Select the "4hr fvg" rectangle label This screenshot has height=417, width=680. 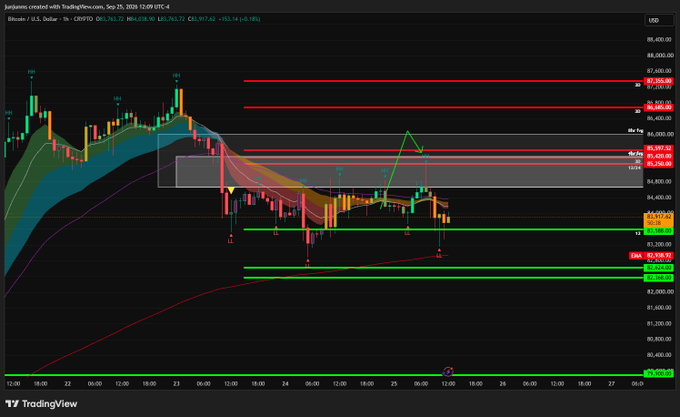pyautogui.click(x=635, y=153)
